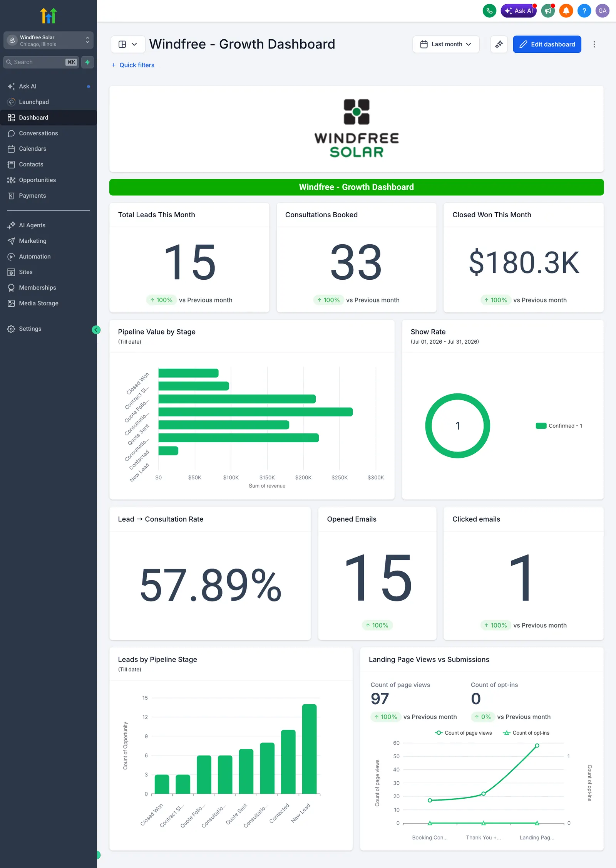Click the Consultations Booked value 33
Image resolution: width=616 pixels, height=868 pixels.
(357, 262)
